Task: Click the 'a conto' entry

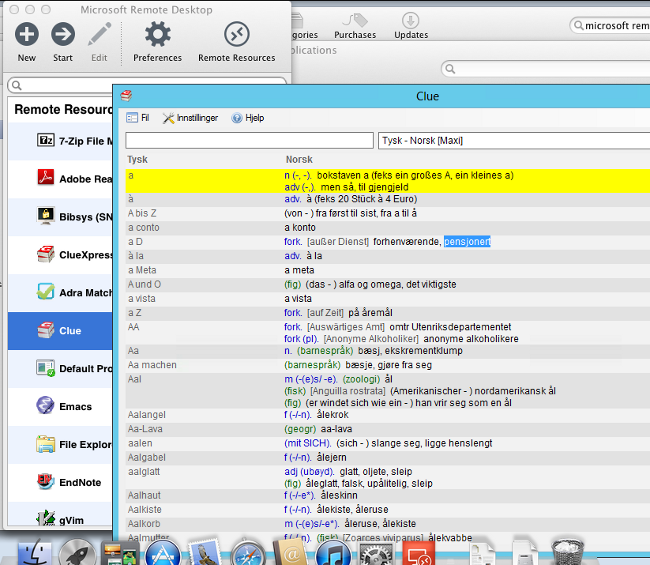Action: tap(143, 227)
